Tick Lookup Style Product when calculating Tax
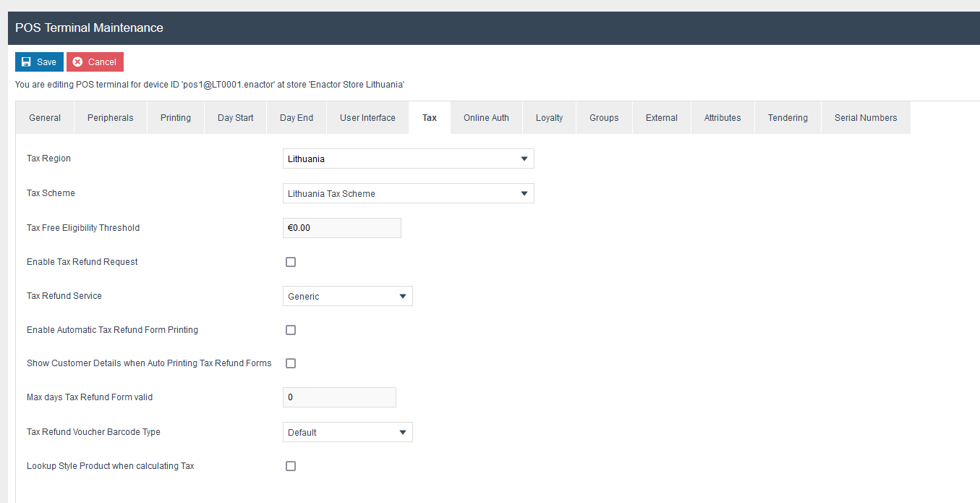Screen dimensions: 980x503 coord(291,466)
